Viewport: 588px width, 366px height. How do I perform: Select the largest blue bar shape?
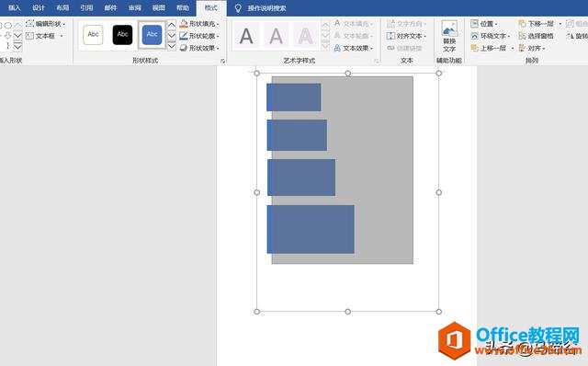click(311, 229)
